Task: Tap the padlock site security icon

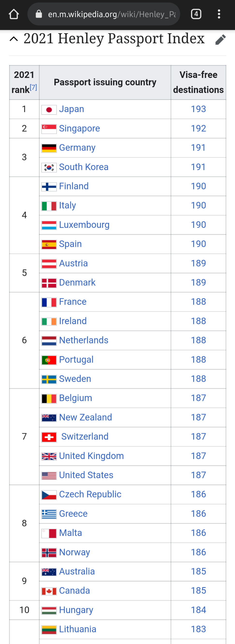Action: [x=39, y=14]
